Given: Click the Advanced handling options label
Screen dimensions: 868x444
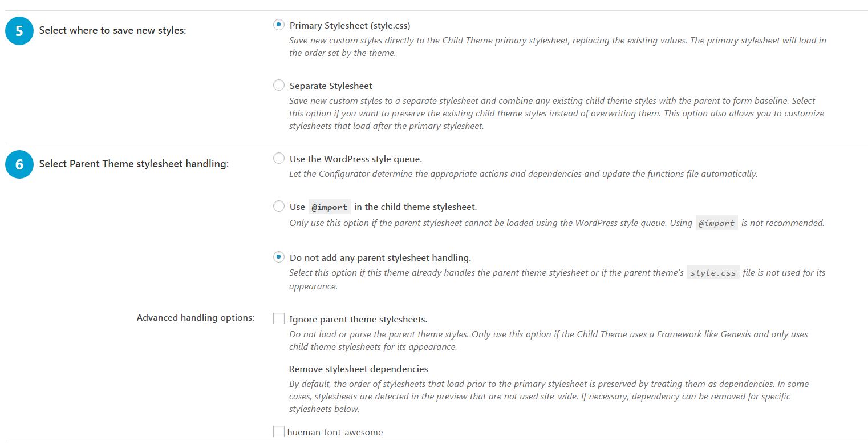Looking at the screenshot, I should click(196, 318).
